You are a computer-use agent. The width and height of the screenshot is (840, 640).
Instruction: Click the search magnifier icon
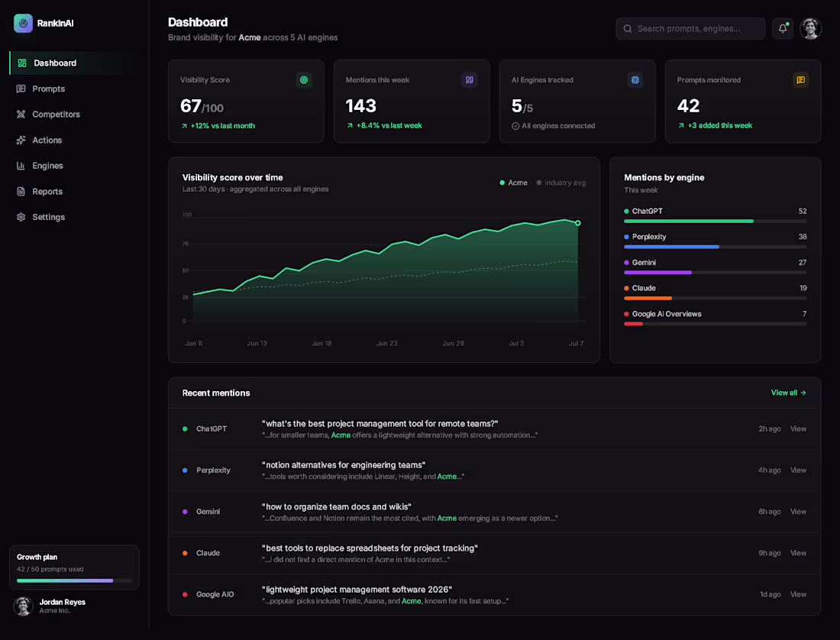627,28
